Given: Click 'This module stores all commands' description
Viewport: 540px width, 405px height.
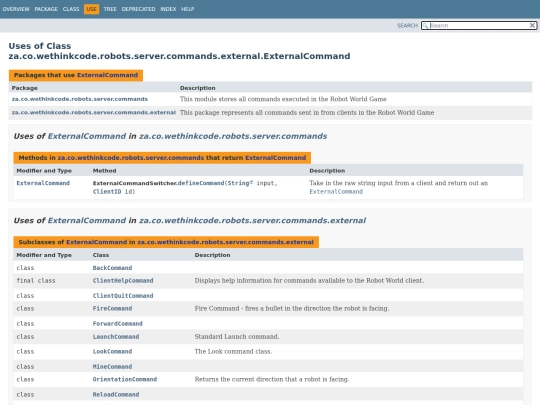Looking at the screenshot, I should pyautogui.click(x=283, y=99).
